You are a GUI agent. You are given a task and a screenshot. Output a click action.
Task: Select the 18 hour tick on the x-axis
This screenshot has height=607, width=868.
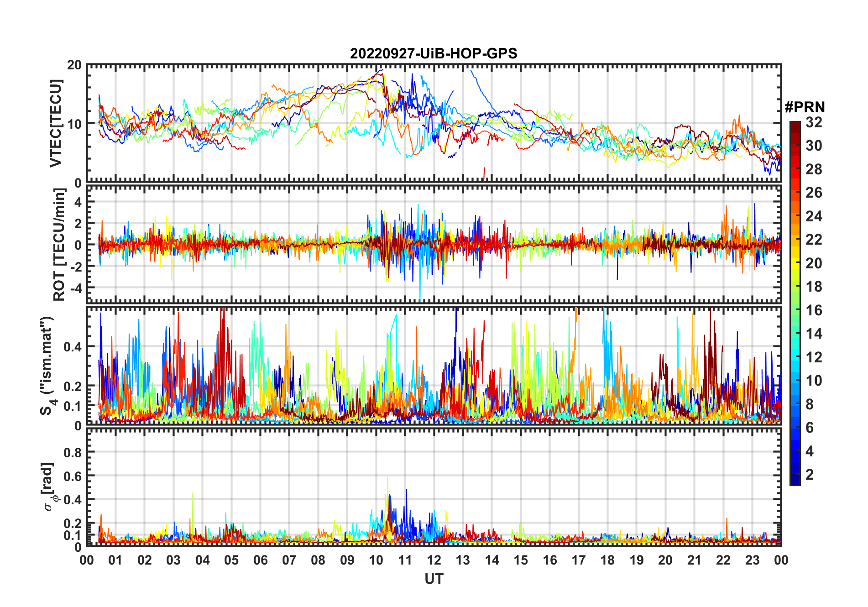pos(607,560)
